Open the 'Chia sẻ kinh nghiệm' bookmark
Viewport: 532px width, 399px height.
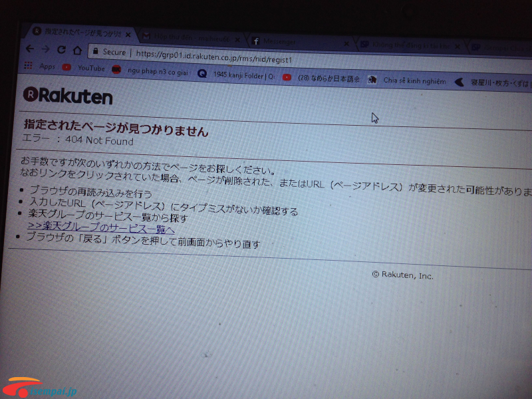point(407,80)
